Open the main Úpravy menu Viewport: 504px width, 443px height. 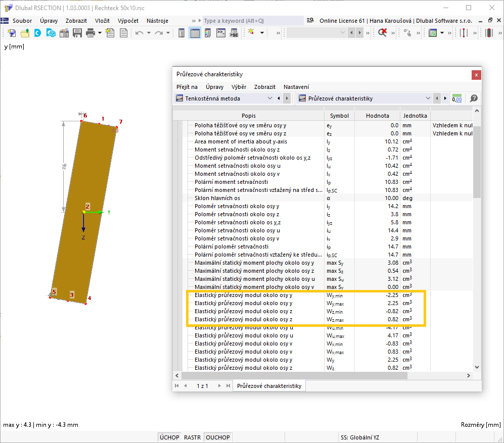click(x=49, y=21)
